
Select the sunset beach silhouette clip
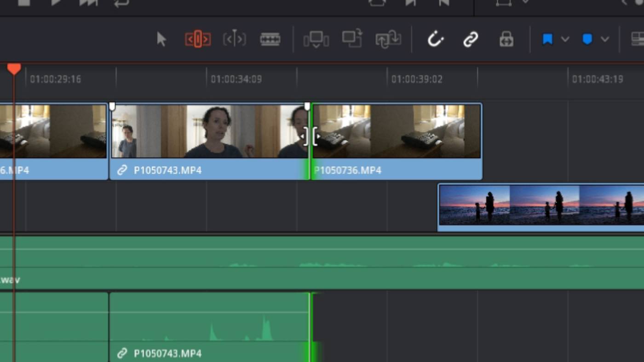[x=541, y=208]
